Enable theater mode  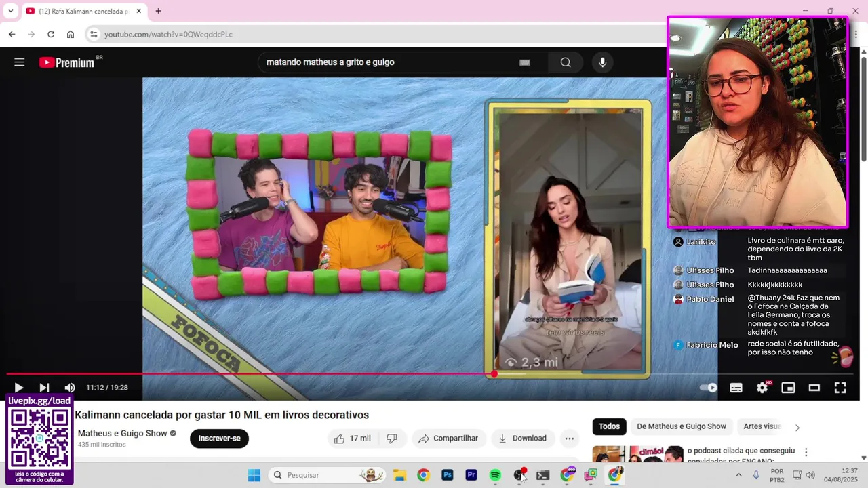tap(814, 388)
